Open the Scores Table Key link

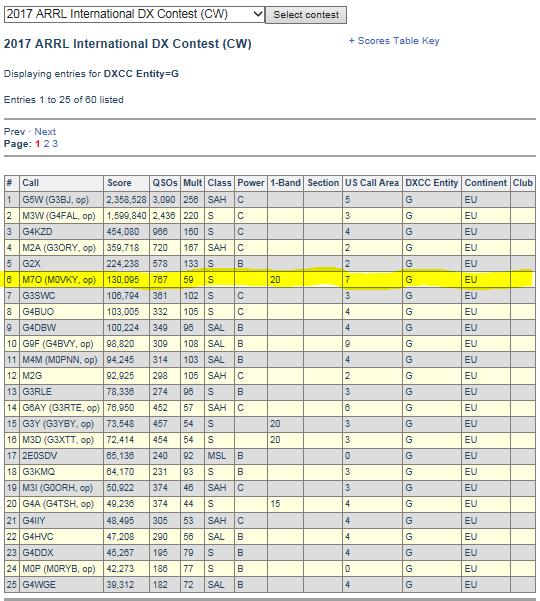(x=394, y=41)
